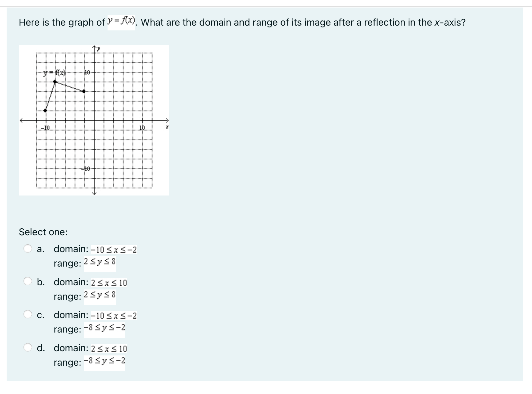Viewport: 532px width, 394px height.
Task: Click the rightmost plotted point on graph
Action: (x=83, y=92)
